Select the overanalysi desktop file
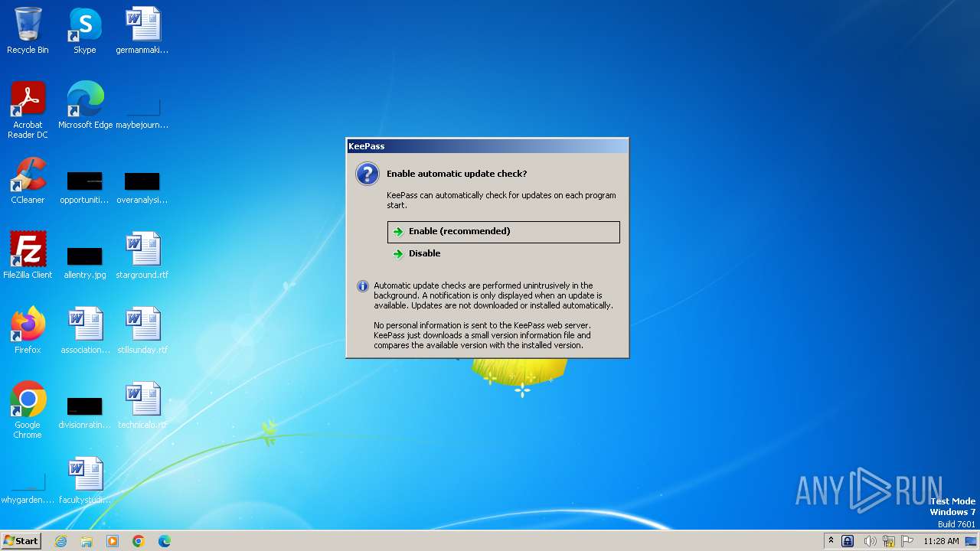Viewport: 980px width, 551px height. 142,187
